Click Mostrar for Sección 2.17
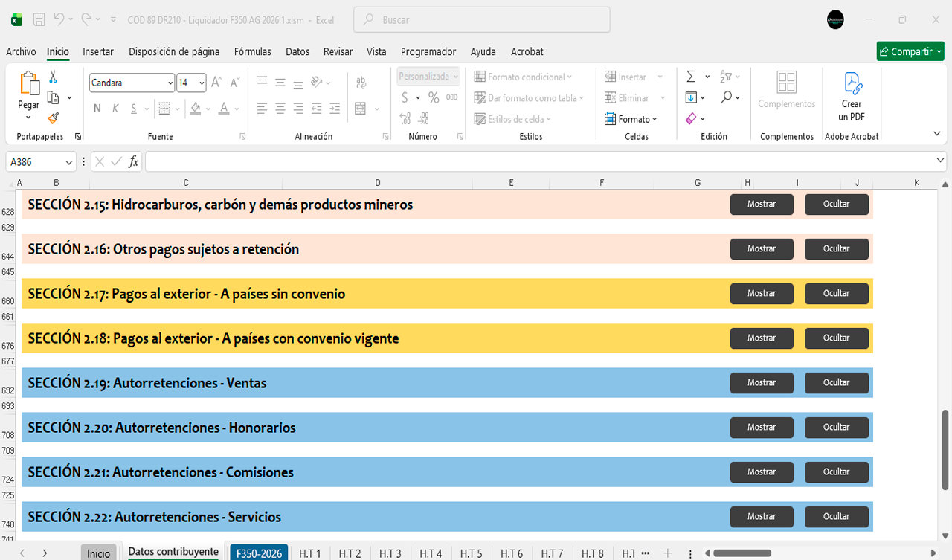Screen dimensions: 952x560 pyautogui.click(x=762, y=294)
